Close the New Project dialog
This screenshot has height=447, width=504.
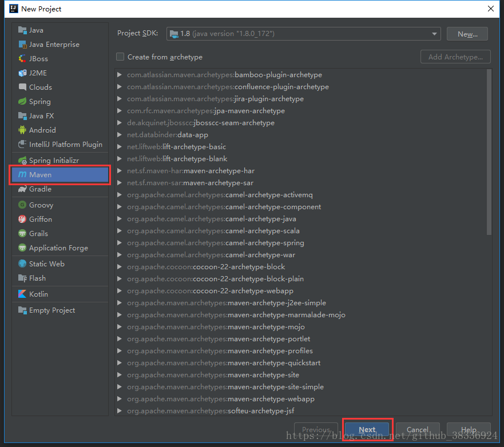[x=490, y=9]
